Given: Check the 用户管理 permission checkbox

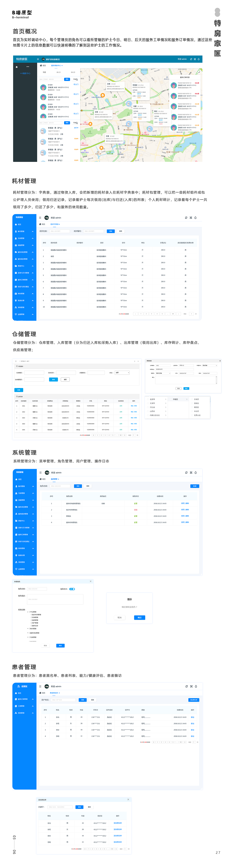Looking at the screenshot, I should 31,623.
